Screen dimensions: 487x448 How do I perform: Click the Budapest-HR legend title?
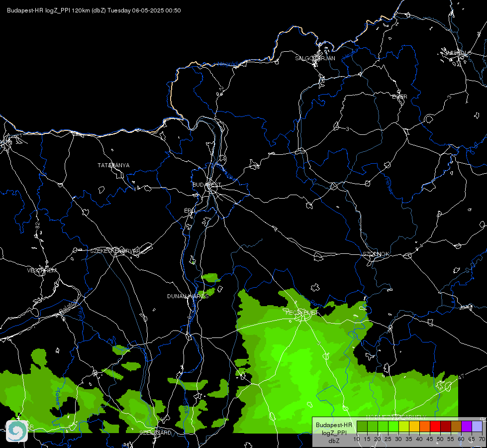tap(334, 425)
